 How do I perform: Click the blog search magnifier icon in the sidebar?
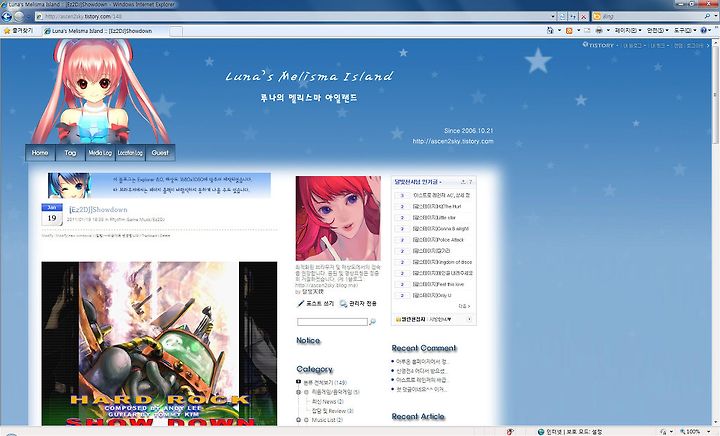pyautogui.click(x=372, y=322)
